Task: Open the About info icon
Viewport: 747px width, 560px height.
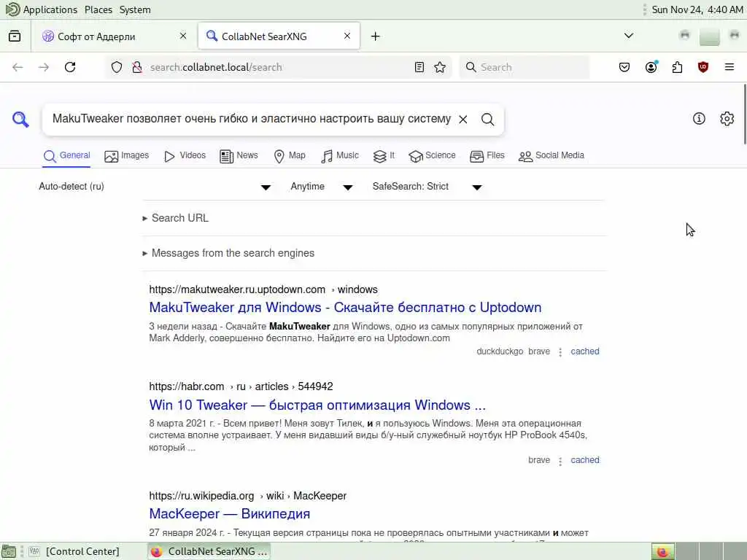Action: 699,119
